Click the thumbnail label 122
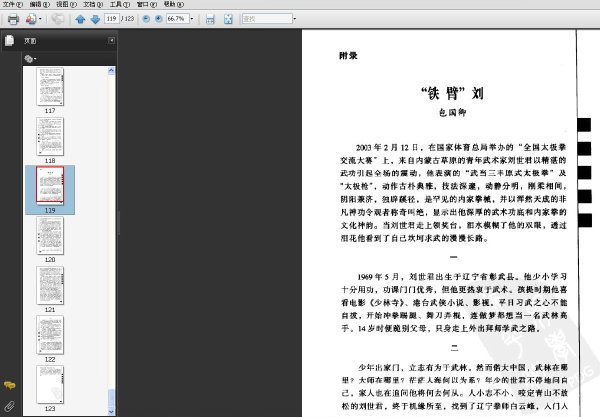The image size is (600, 417). (x=50, y=359)
